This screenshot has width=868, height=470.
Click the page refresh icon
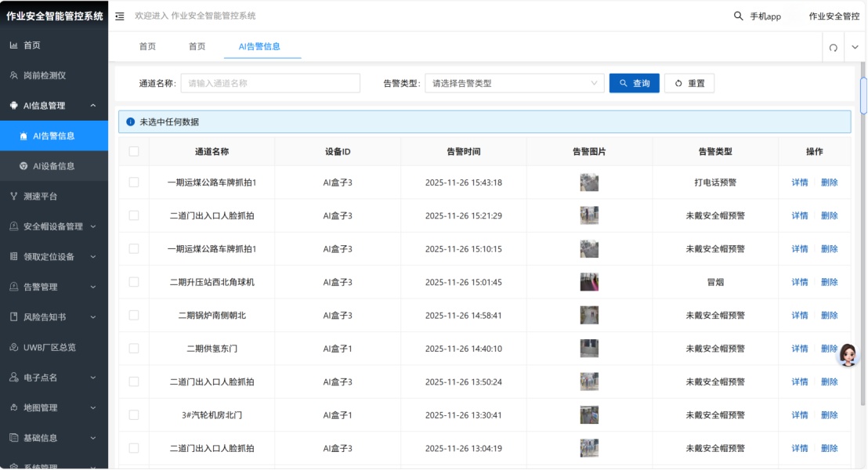point(834,48)
